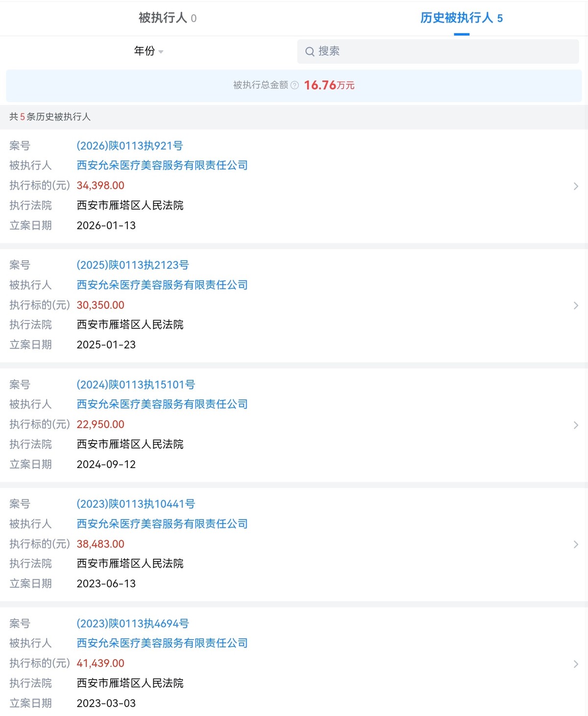Open company link under case 陕0113执10441号
Viewport: 588px width, 716px height.
pos(162,524)
